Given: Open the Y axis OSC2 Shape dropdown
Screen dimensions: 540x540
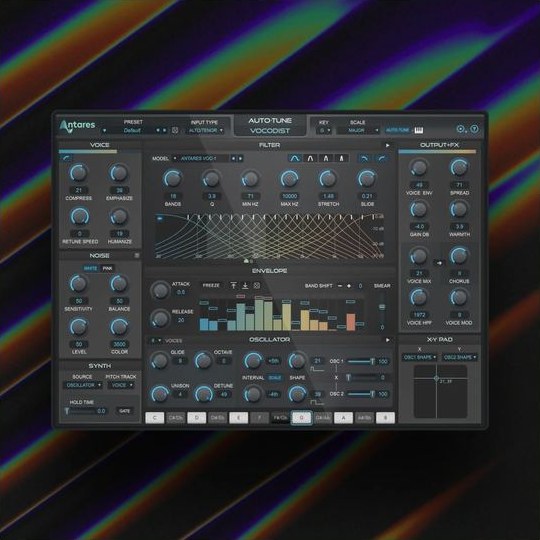Looking at the screenshot, I should click(460, 357).
